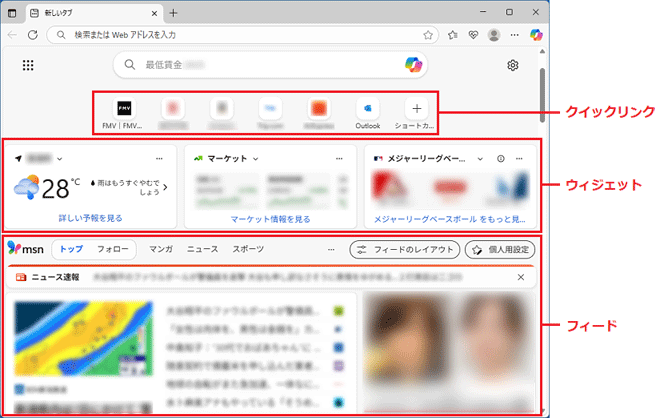Select the トップ feed tab
Screen dimensions: 664x418
pos(71,249)
